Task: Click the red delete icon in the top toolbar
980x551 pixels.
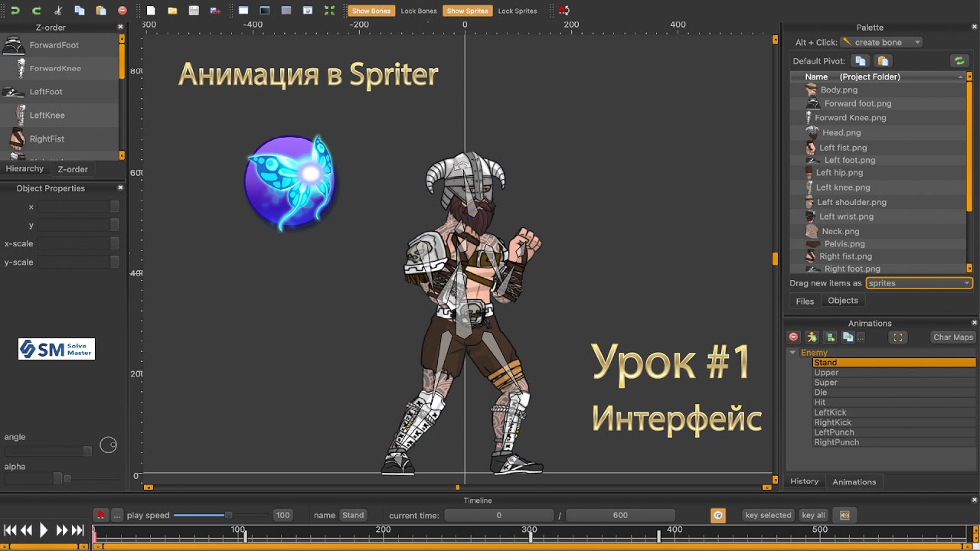Action: pos(122,11)
